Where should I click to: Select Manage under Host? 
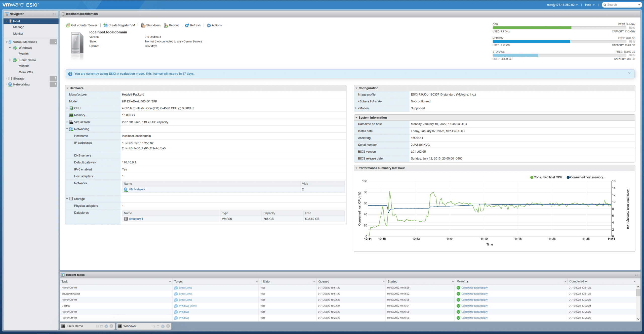tap(19, 27)
